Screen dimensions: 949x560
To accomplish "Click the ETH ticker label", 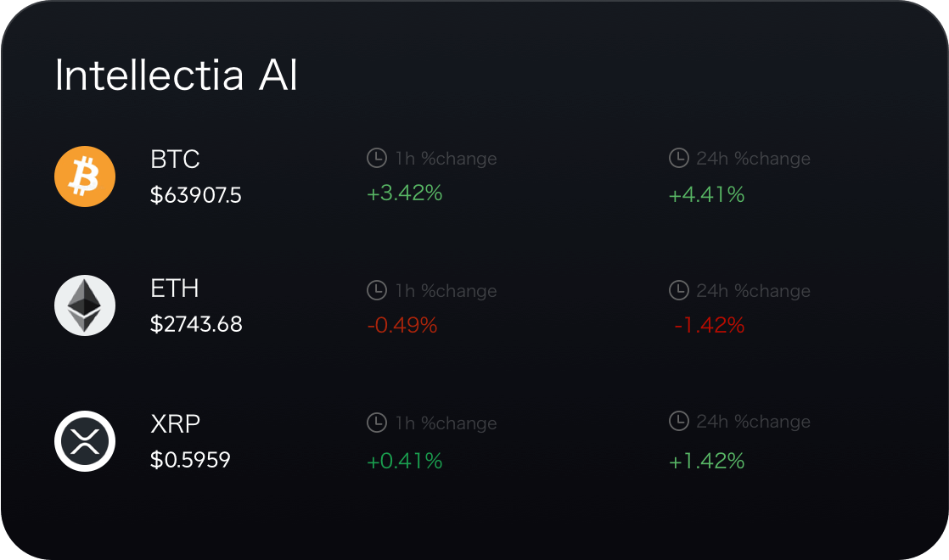I will (174, 288).
